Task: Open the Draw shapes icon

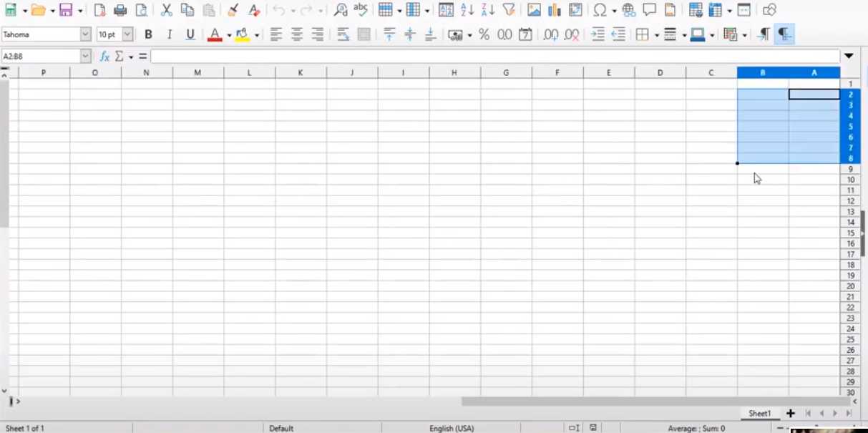Action: (769, 10)
